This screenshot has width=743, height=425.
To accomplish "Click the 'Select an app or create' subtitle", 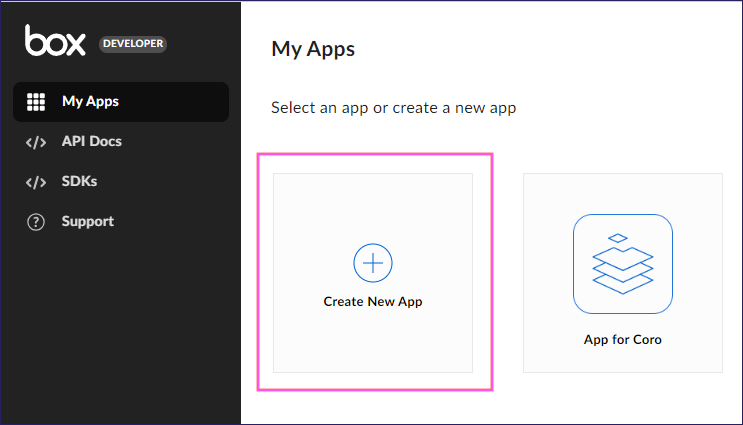I will click(x=393, y=107).
